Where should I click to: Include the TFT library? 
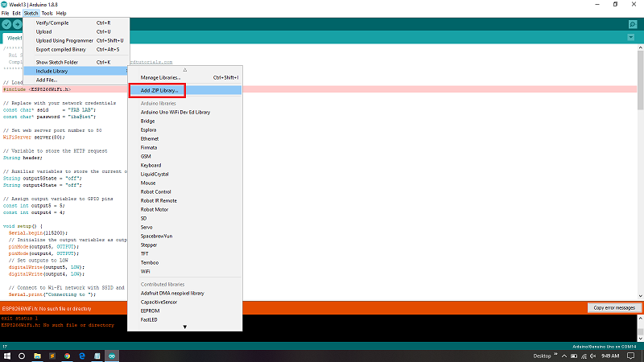185,253
